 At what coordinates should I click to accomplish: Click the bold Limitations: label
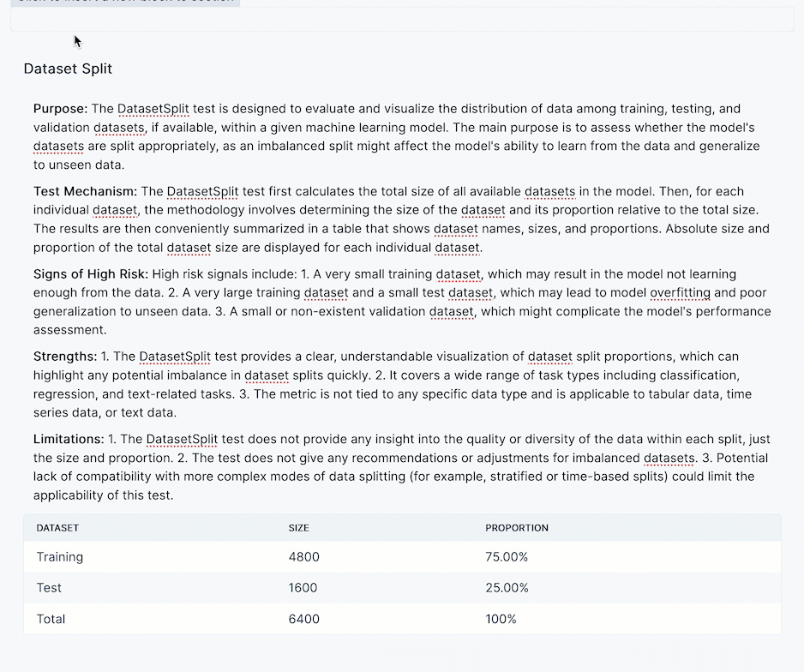(69, 439)
